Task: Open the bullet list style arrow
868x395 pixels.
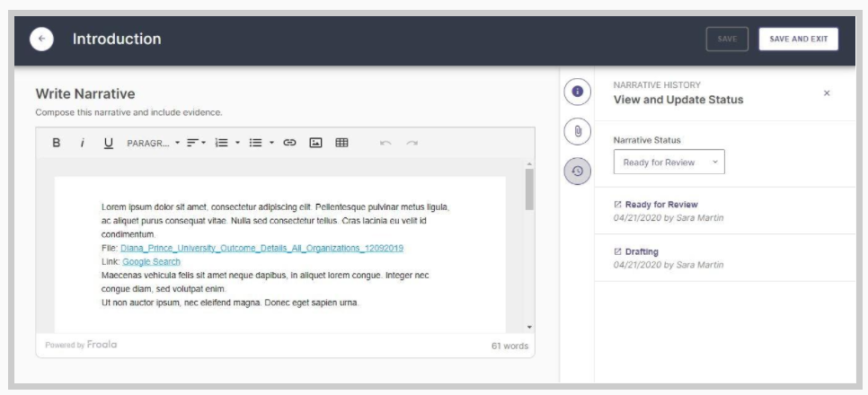Action: click(271, 143)
